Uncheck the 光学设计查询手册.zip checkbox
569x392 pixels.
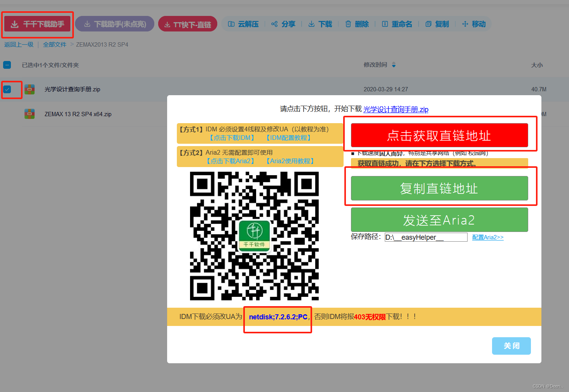pos(7,89)
